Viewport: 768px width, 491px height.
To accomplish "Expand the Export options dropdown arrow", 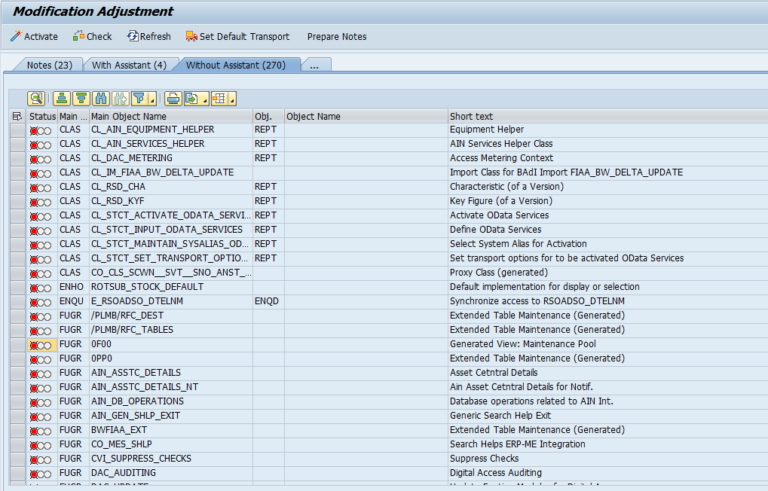I will pos(204,98).
